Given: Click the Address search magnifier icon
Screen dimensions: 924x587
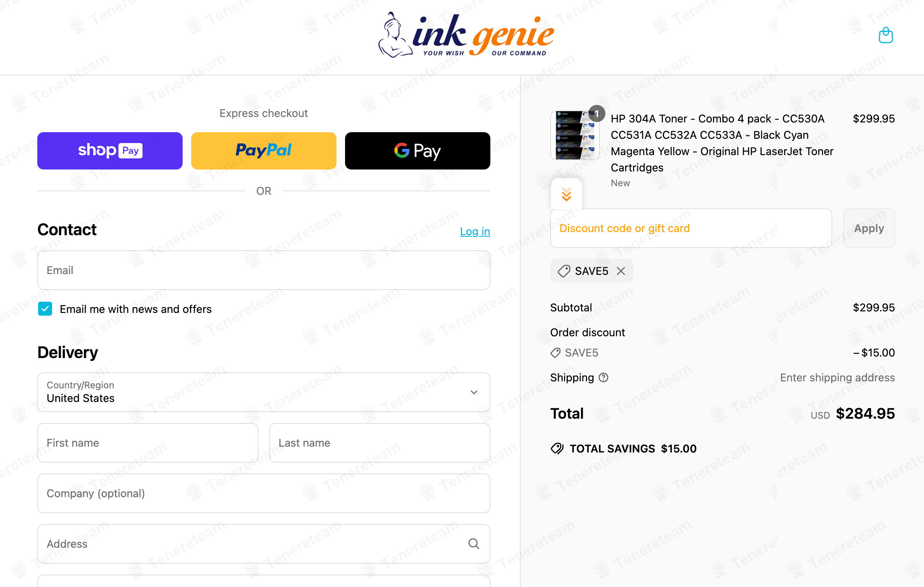Looking at the screenshot, I should coord(474,543).
